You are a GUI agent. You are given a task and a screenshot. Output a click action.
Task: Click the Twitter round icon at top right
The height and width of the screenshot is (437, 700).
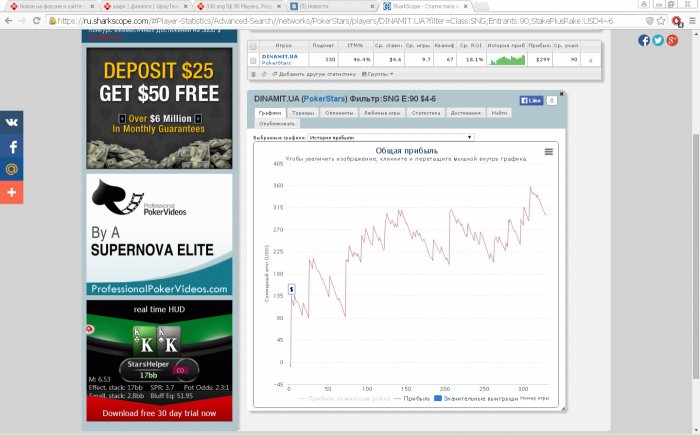[x=658, y=40]
